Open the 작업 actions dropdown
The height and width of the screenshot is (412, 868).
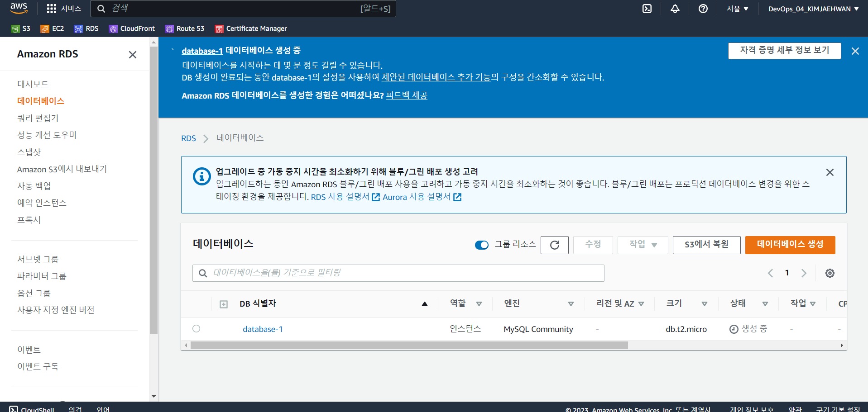643,245
